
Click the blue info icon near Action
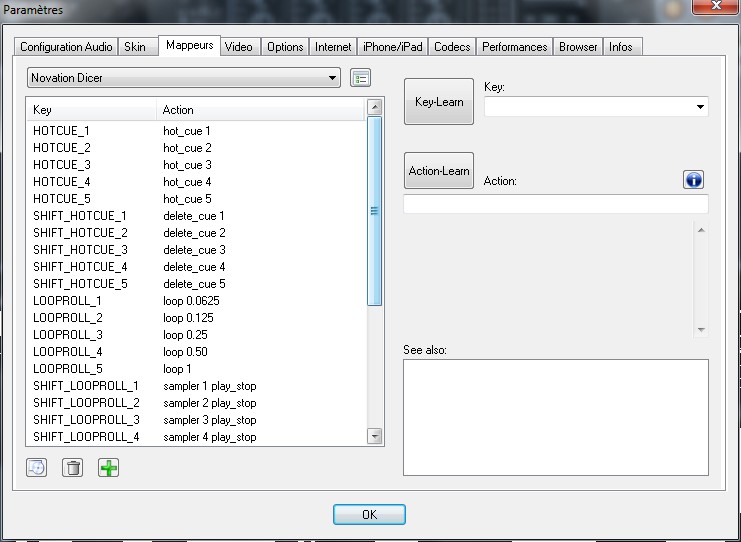point(694,179)
